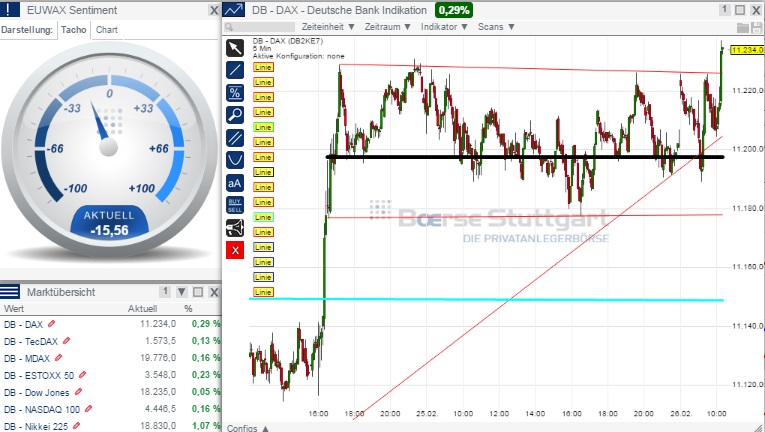Close the EUWAX Sentiment panel
Viewport: 765px width, 432px height.
coord(214,10)
